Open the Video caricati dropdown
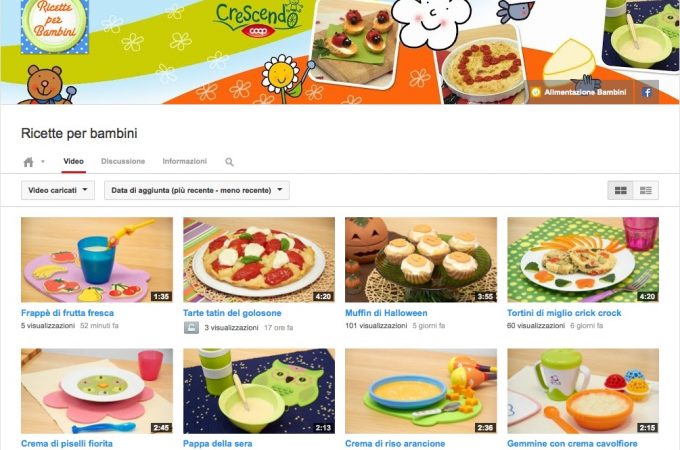Viewport: 680px width, 450px height. point(58,190)
